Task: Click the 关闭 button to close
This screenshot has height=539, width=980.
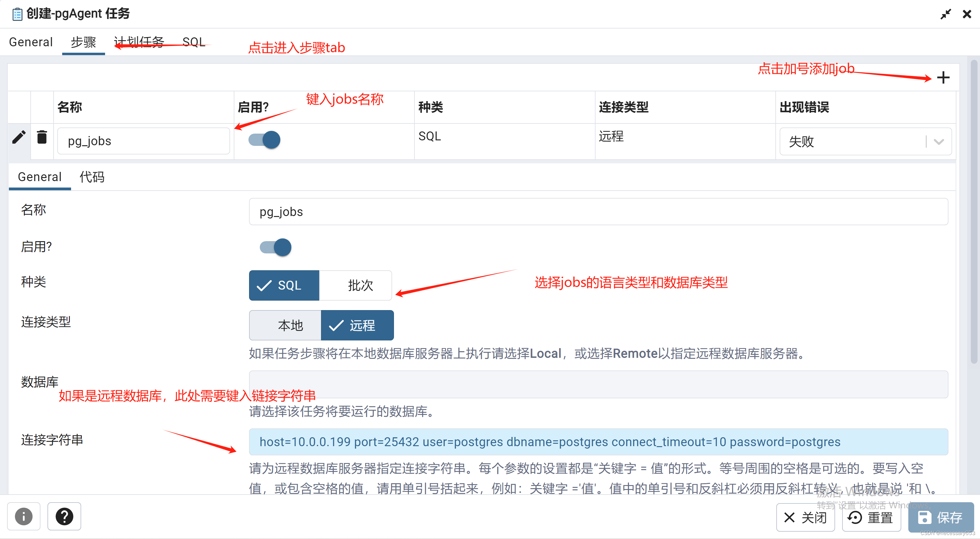Action: pyautogui.click(x=805, y=518)
